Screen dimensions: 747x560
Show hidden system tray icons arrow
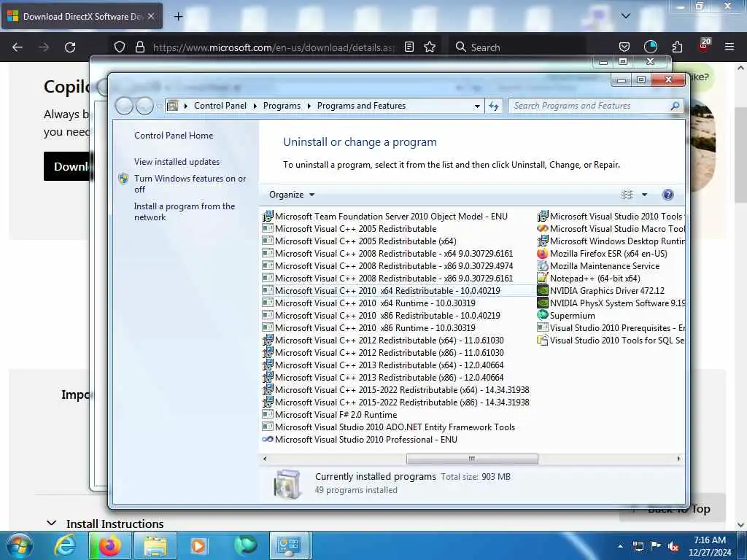click(620, 547)
